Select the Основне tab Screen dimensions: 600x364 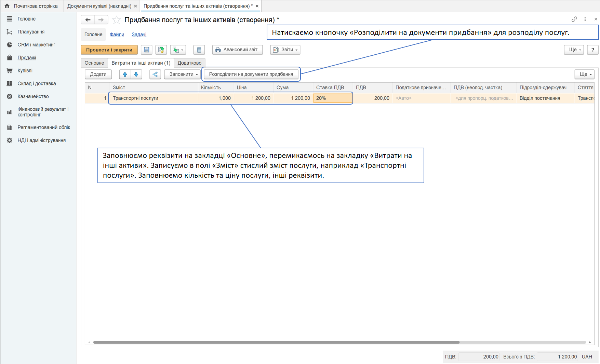pos(94,63)
